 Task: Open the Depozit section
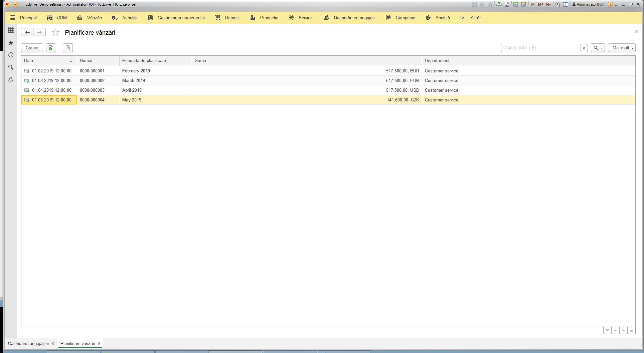[227, 18]
